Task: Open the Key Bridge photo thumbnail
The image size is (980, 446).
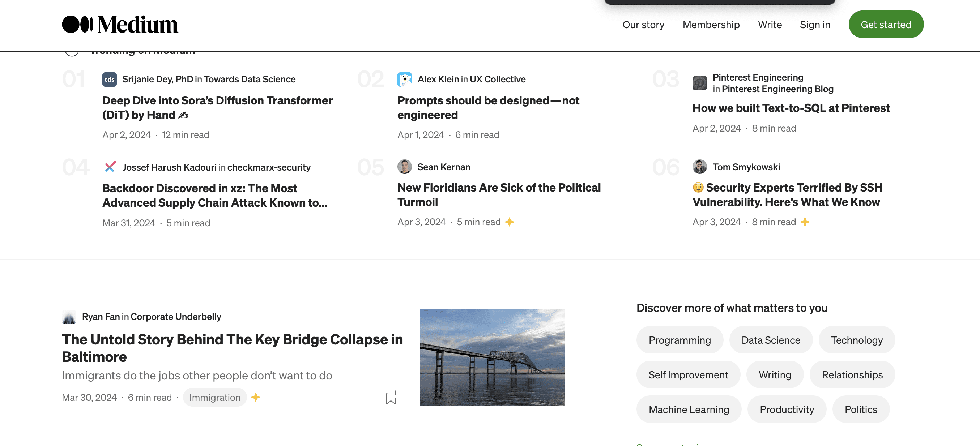Action: tap(492, 358)
